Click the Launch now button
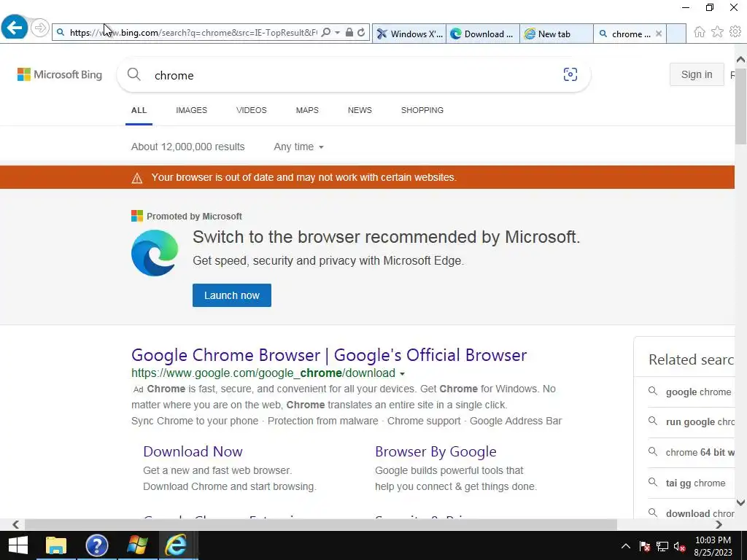 [x=232, y=295]
